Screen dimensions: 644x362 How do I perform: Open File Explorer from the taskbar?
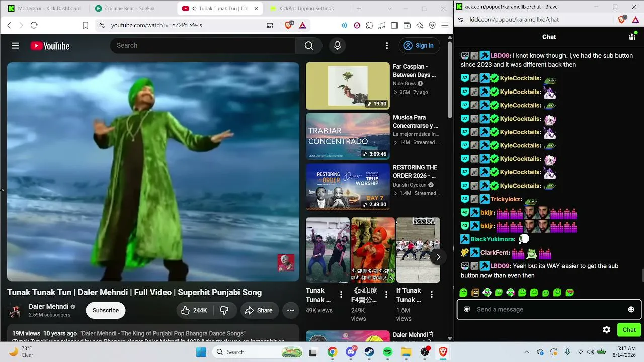pos(406,352)
